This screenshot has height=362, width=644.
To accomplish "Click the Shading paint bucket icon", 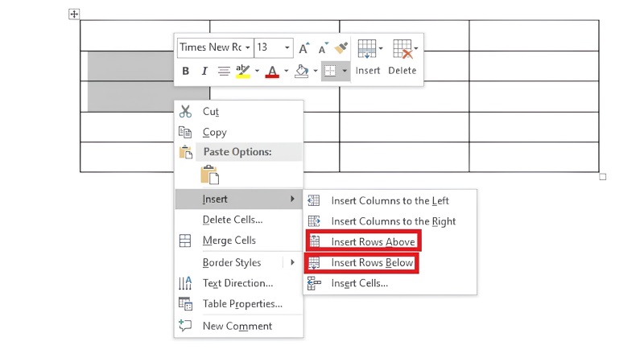I will click(302, 71).
